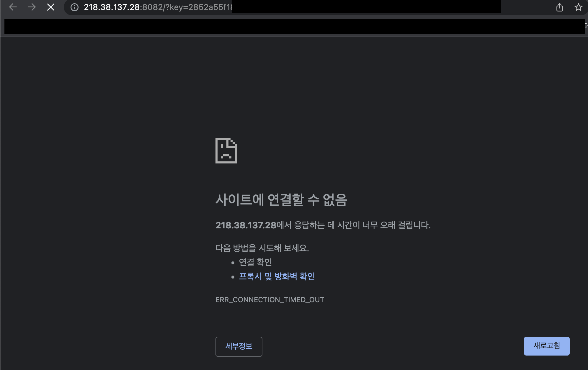588x370 pixels.
Task: Bookmark this page with the star
Action: pos(578,7)
